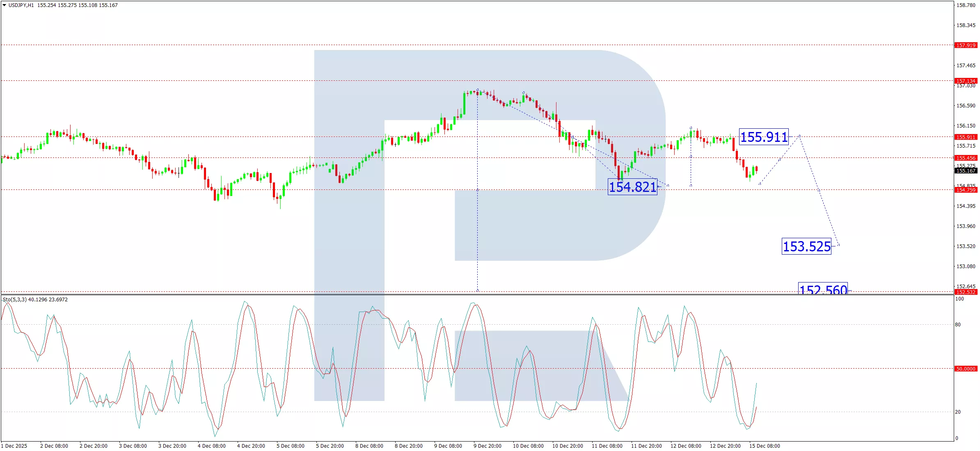Click the 152.560 target label box
Screen dimensions: 980x451
point(822,289)
